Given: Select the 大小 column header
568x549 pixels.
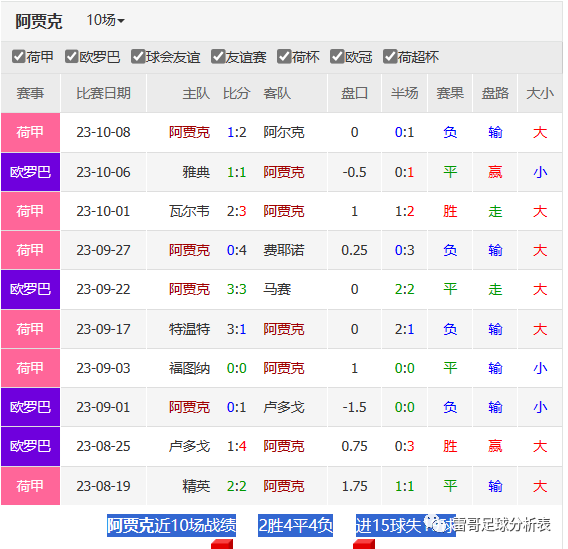Looking at the screenshot, I should pos(540,93).
